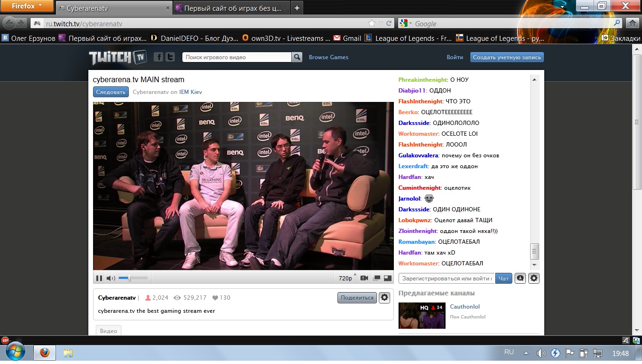Click the RU language indicator
The width and height of the screenshot is (642, 364).
point(509,352)
